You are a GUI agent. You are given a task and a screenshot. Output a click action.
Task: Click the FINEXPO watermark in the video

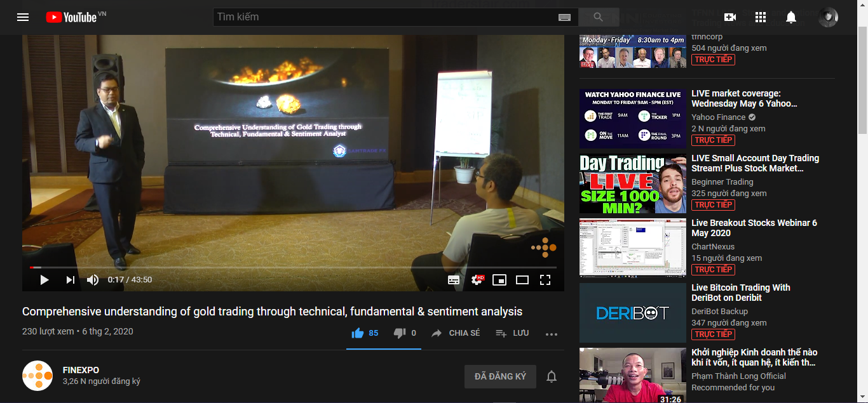point(544,247)
